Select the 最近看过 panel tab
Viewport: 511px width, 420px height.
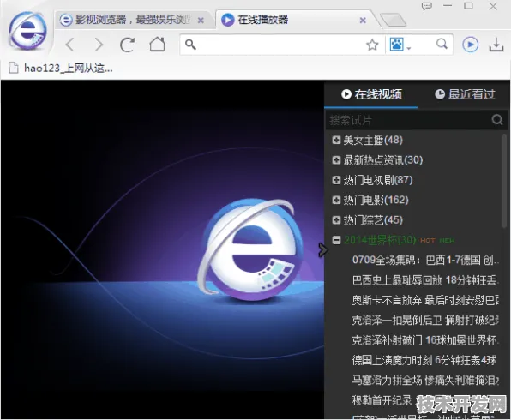(x=465, y=94)
